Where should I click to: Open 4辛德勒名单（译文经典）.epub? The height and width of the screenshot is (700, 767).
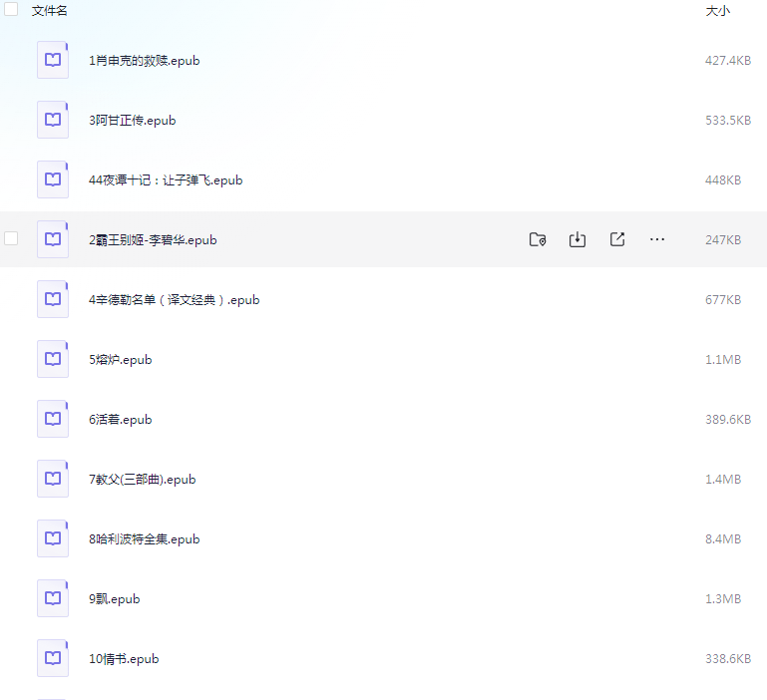[174, 300]
